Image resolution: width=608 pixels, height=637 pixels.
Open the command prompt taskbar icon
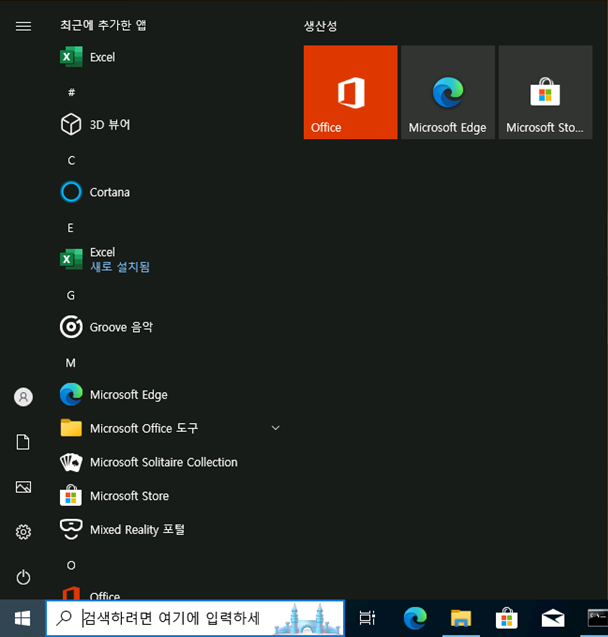(x=597, y=618)
